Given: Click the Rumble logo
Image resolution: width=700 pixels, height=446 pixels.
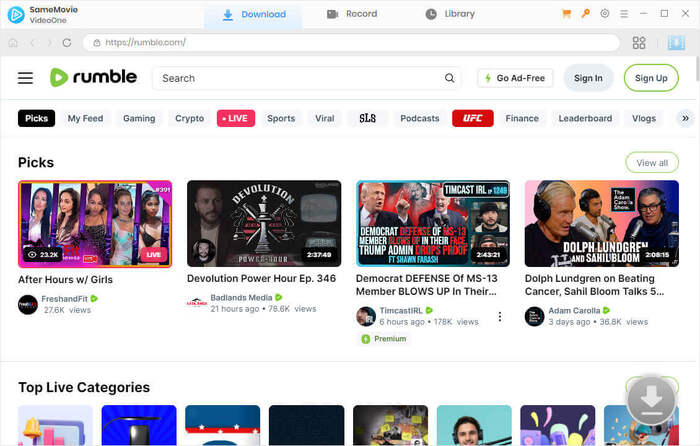Looking at the screenshot, I should click(x=93, y=77).
